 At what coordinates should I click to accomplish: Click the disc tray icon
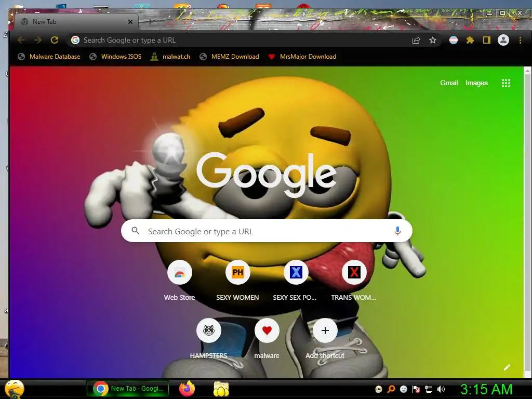[x=379, y=389]
